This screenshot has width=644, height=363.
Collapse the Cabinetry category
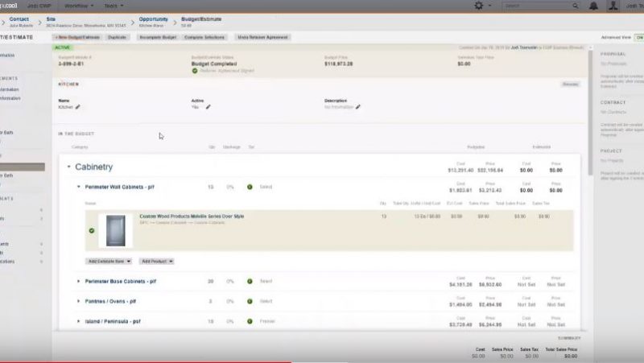tap(69, 167)
